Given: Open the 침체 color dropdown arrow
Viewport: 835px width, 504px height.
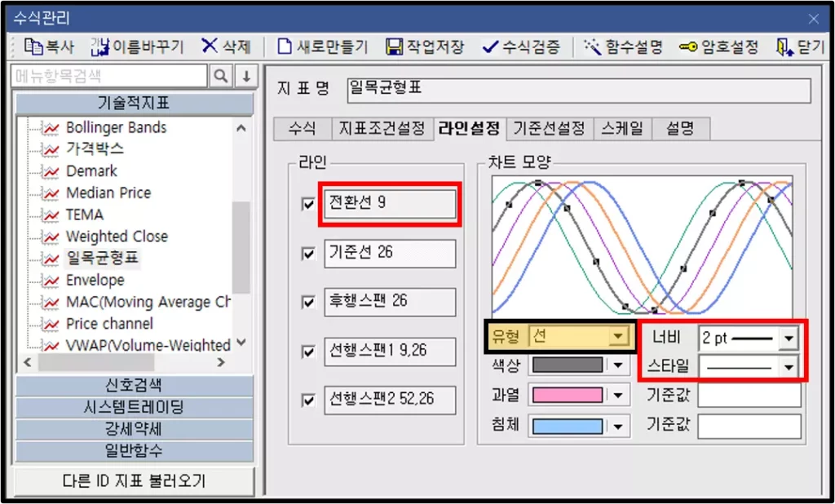Looking at the screenshot, I should click(x=618, y=427).
